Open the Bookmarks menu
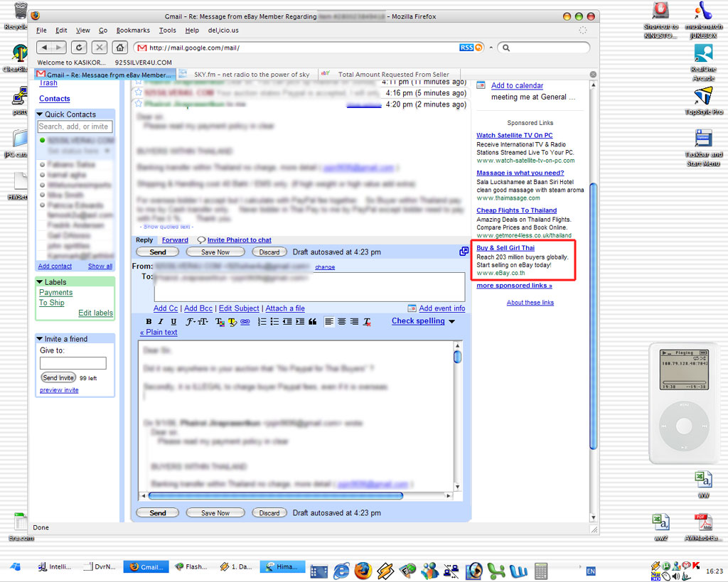 pos(133,30)
